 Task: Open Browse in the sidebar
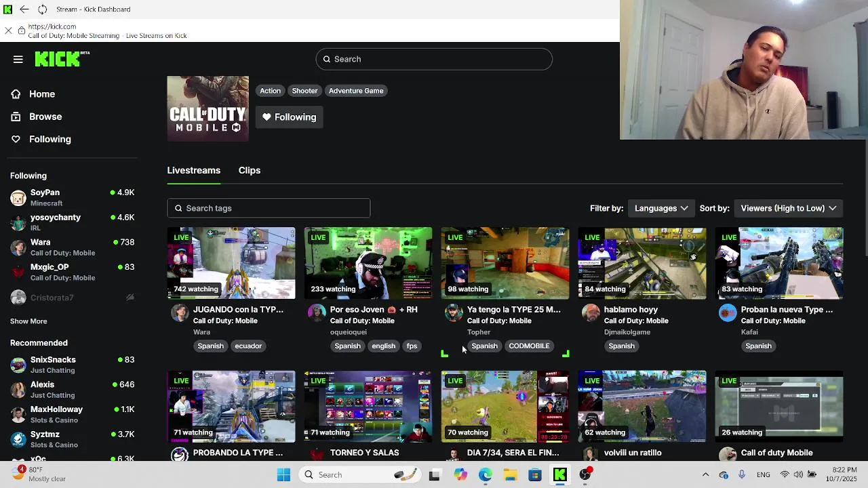tap(45, 117)
